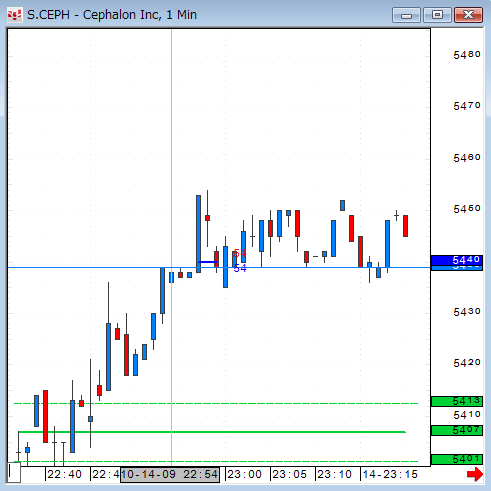
Task: Click the 23:10 time axis label
Action: point(334,474)
